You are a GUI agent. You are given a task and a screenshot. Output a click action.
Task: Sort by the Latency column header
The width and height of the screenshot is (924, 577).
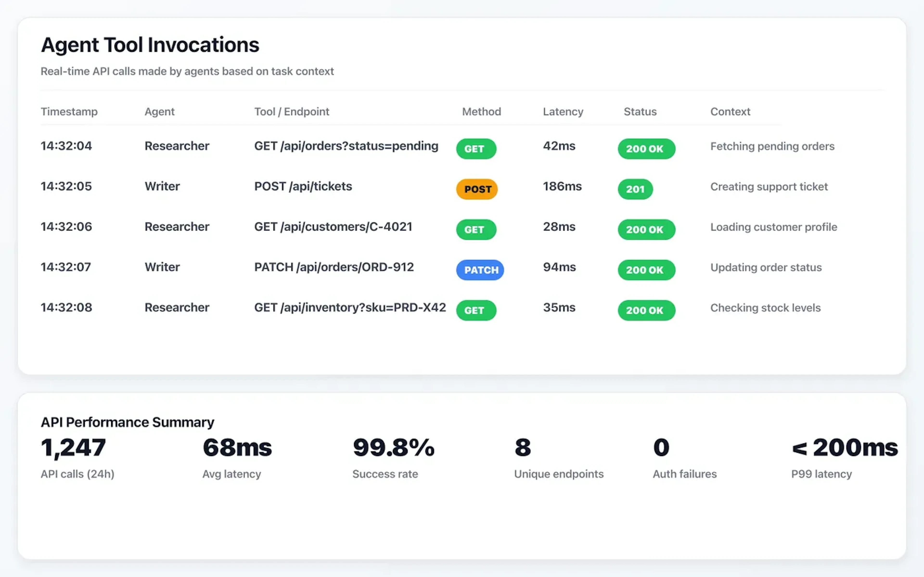pos(562,111)
